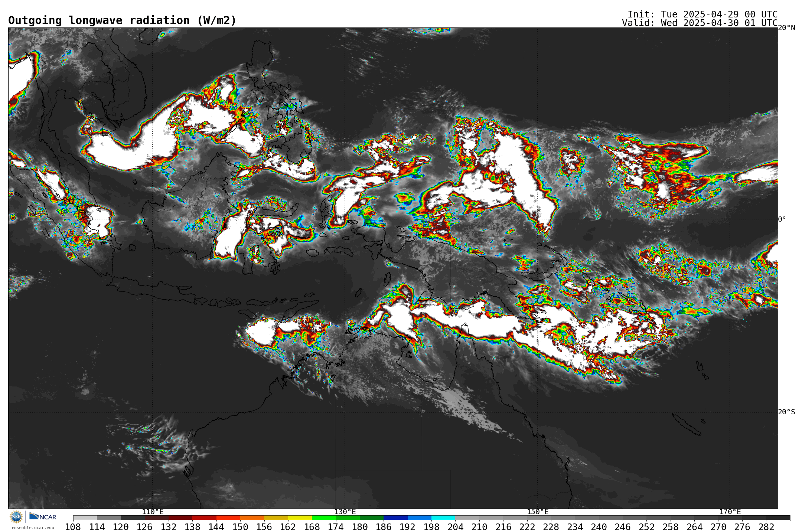The image size is (802, 532).
Task: Click the colorbar value 282
Action: tap(766, 527)
